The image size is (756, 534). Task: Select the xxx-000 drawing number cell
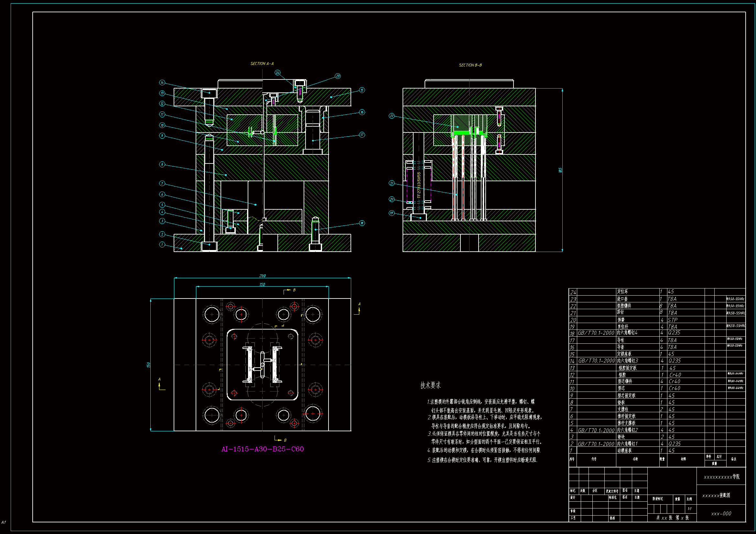pos(721,514)
